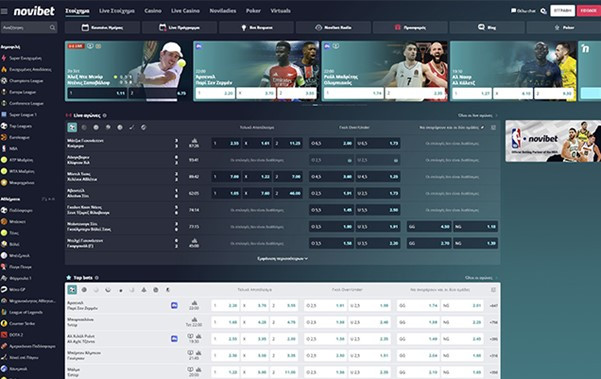Viewport: 601px width, 379px height.
Task: Select football filter icon in Live αγώνες
Action: 72,127
